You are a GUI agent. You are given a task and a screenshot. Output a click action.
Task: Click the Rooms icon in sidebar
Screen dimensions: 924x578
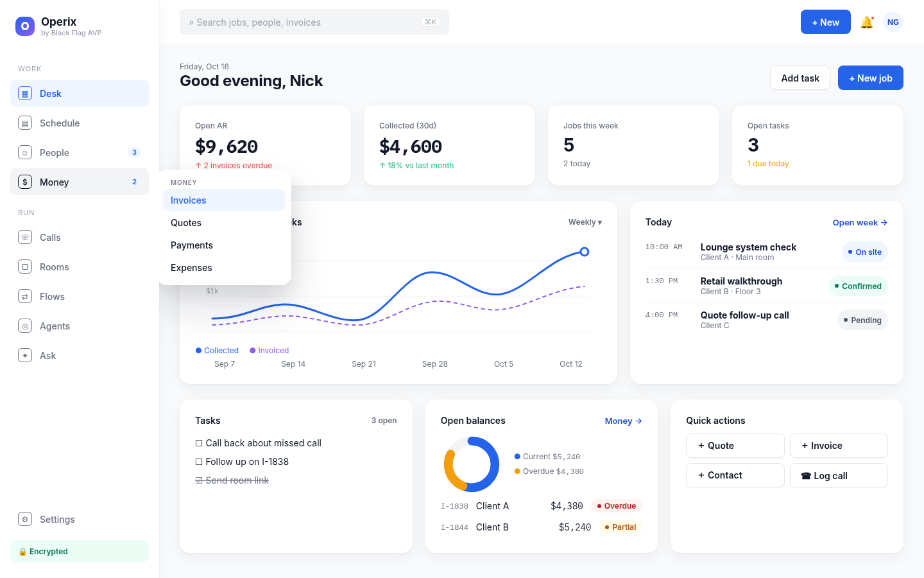pyautogui.click(x=25, y=267)
